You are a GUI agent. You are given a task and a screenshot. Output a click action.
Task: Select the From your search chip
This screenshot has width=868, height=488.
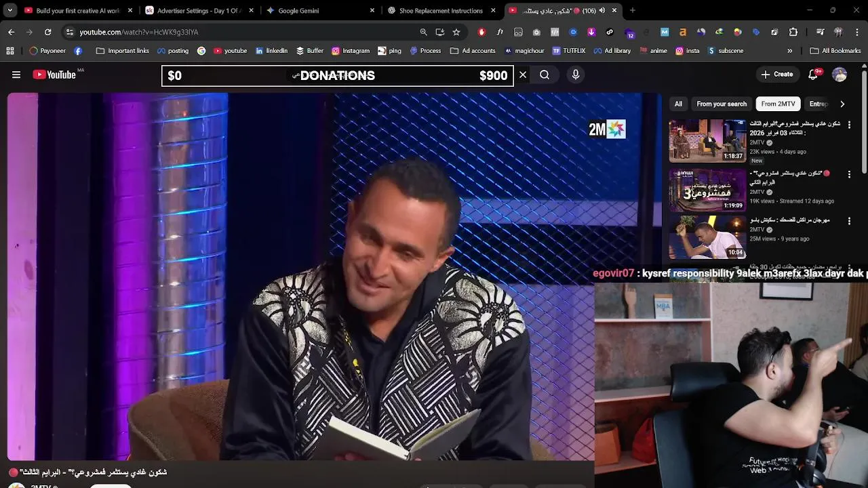tap(722, 104)
